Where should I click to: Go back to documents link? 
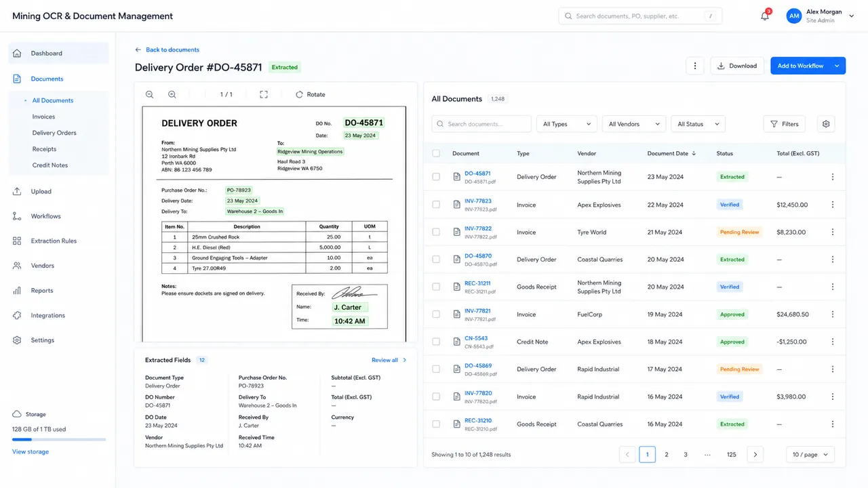coord(167,49)
